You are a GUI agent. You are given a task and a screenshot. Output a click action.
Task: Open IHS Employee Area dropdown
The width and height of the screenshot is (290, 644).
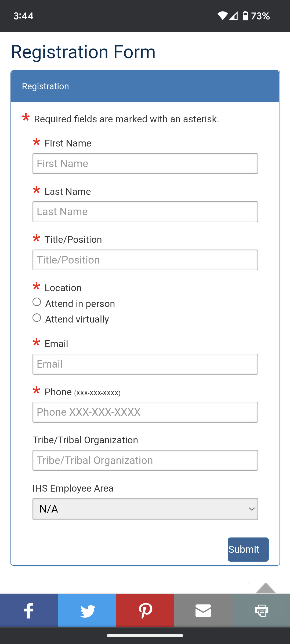145,509
